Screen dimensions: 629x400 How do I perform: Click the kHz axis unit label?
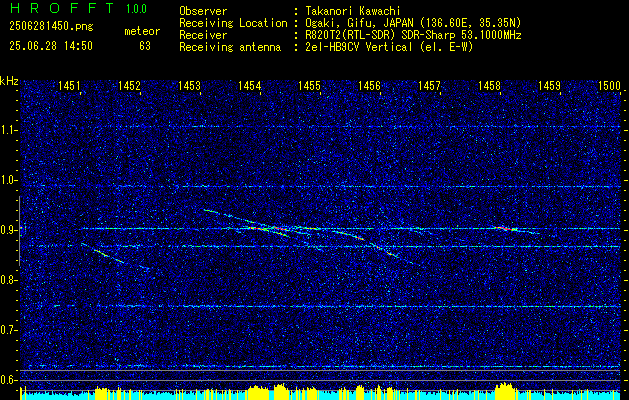point(9,81)
